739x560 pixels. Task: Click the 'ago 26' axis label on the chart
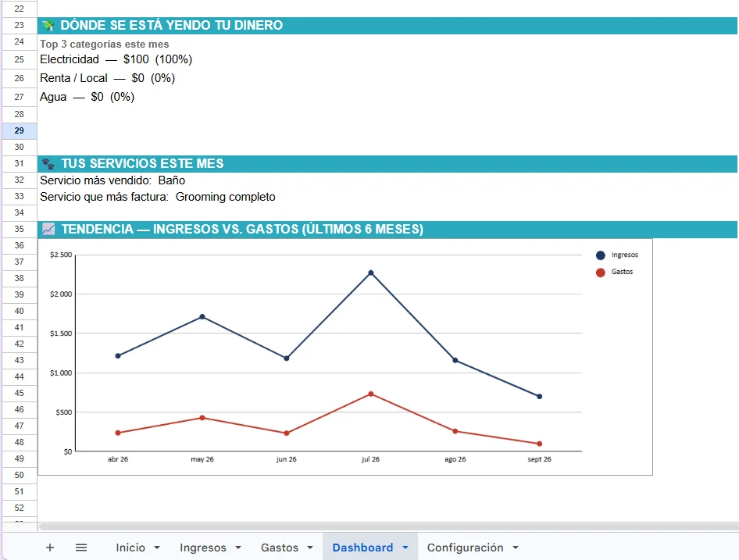pyautogui.click(x=455, y=459)
